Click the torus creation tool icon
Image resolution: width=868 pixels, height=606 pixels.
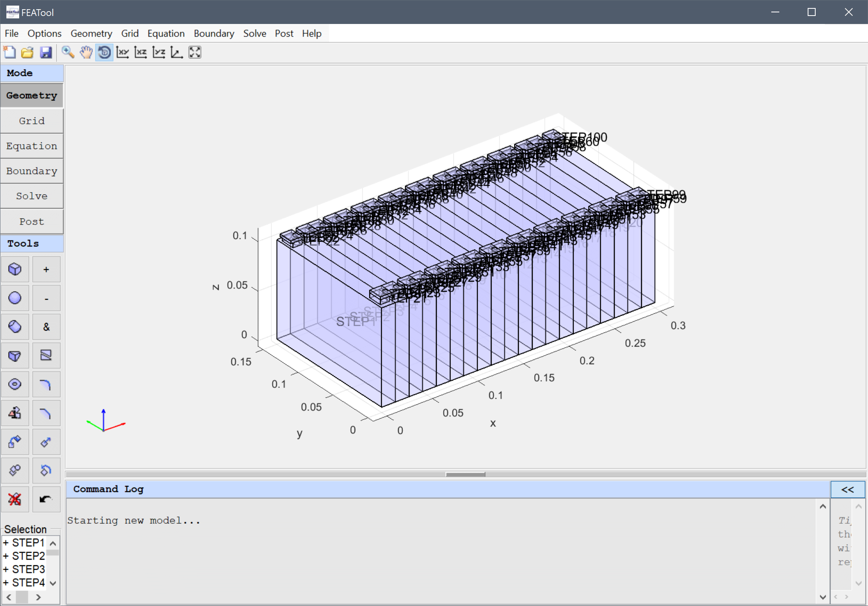(15, 384)
